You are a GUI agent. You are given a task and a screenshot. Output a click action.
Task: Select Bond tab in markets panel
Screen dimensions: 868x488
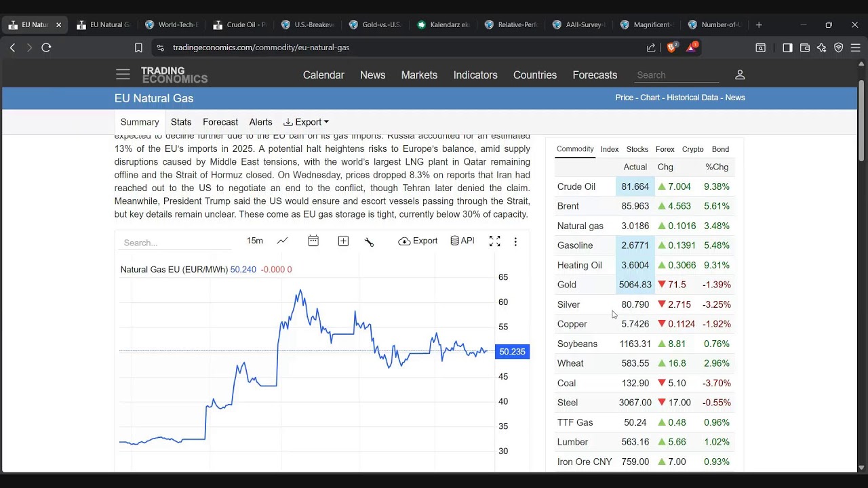click(x=720, y=149)
